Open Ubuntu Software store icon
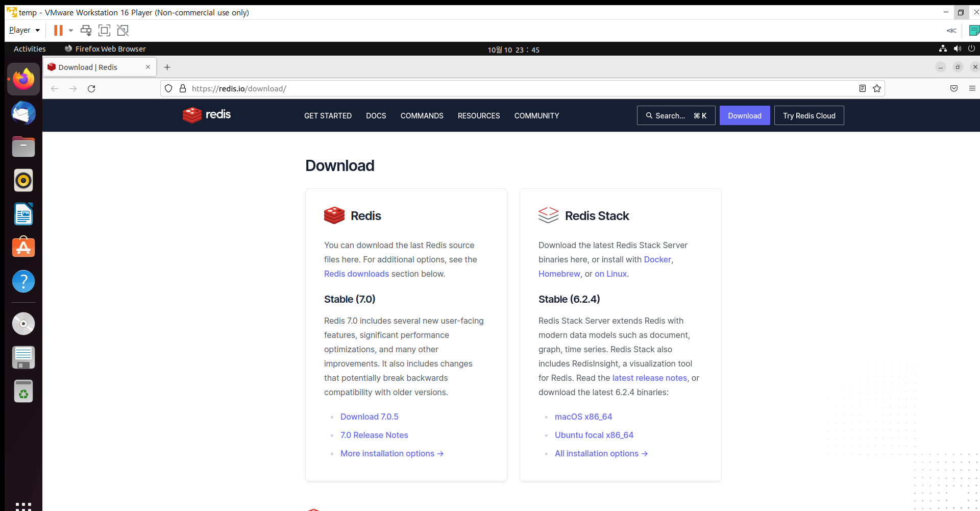The width and height of the screenshot is (980, 511). click(23, 248)
